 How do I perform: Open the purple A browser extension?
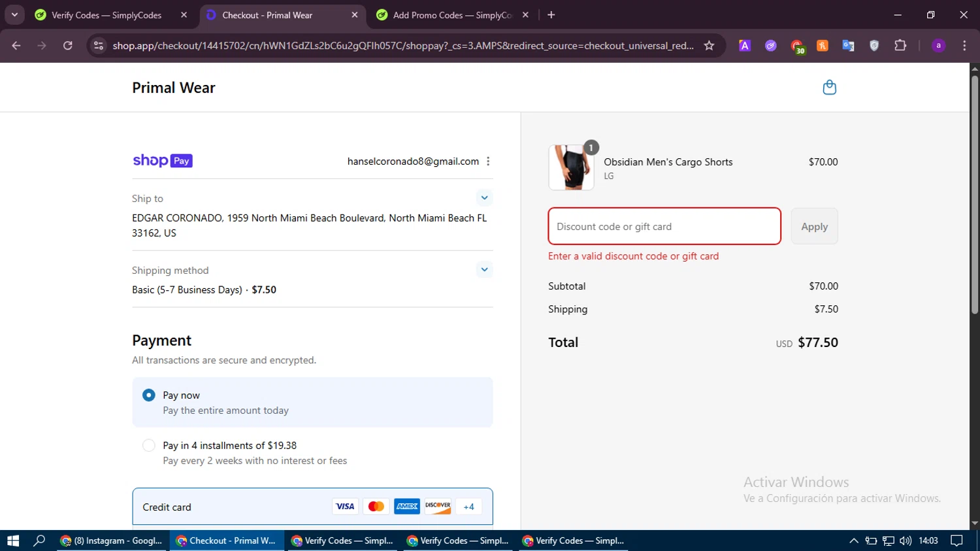click(745, 46)
